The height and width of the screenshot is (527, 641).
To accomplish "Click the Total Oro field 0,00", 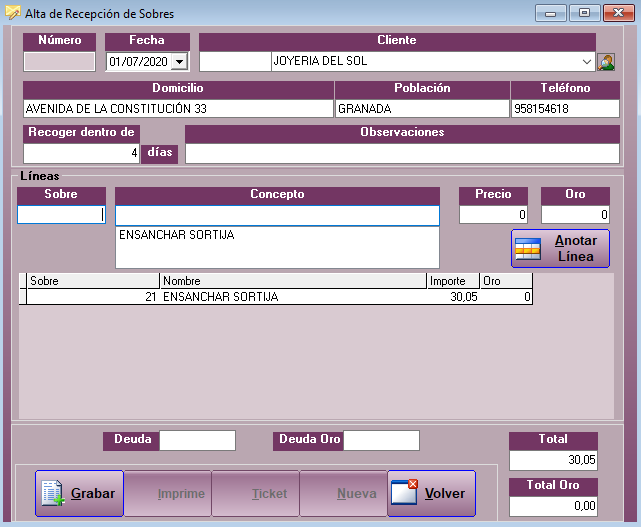I will tap(554, 506).
